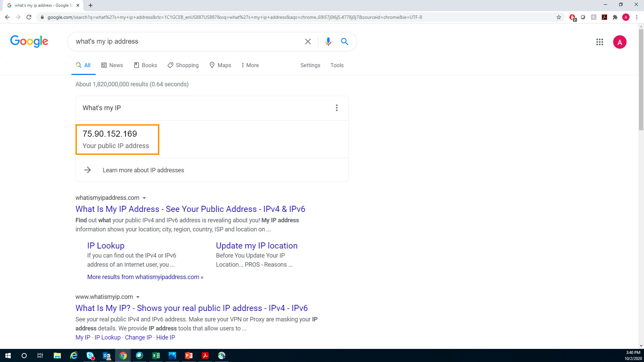This screenshot has height=362, width=644.
Task: Open the Google apps grid
Action: point(599,42)
